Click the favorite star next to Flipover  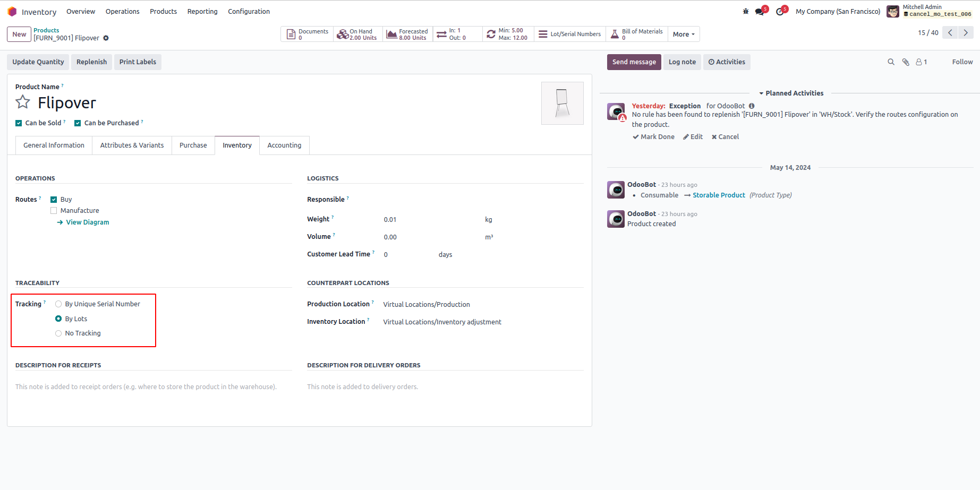point(23,102)
